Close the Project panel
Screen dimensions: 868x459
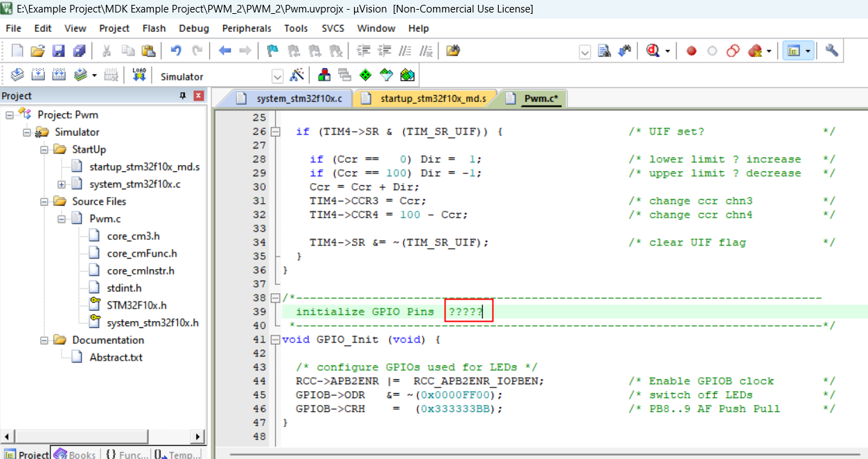coord(198,96)
